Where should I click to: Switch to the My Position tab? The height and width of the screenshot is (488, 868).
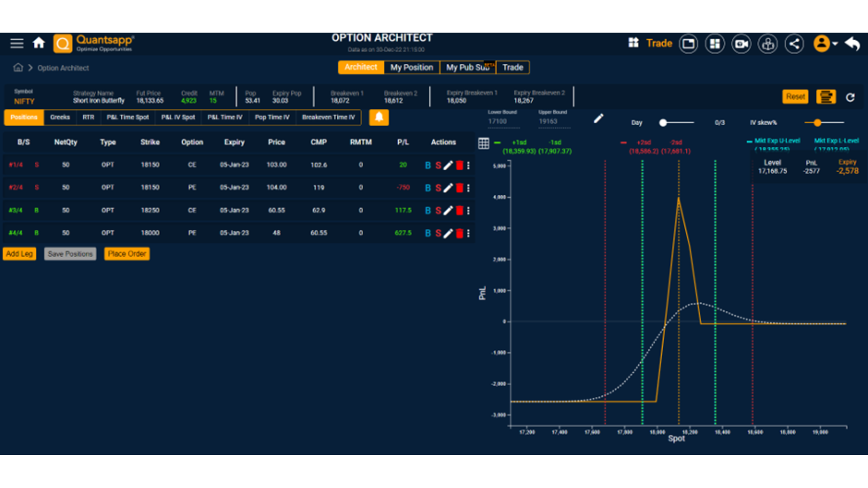411,67
